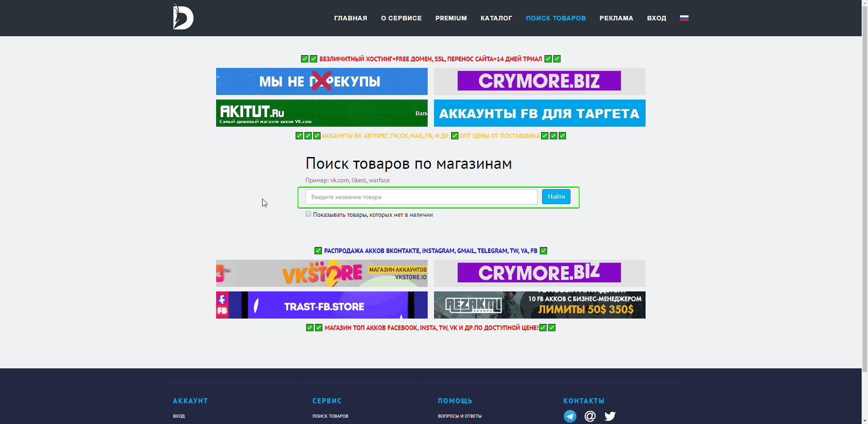The image size is (868, 424).
Task: Open the Twitter contact icon
Action: click(610, 416)
